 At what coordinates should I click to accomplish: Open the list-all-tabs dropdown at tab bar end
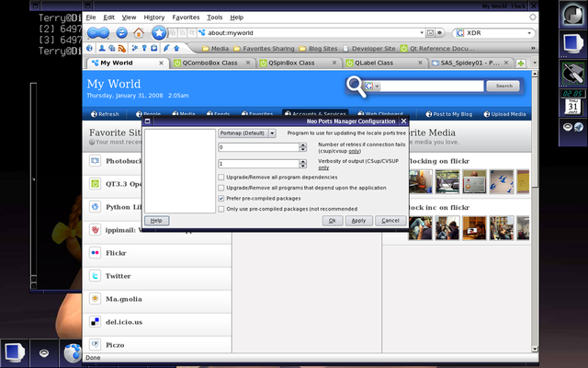tap(535, 63)
